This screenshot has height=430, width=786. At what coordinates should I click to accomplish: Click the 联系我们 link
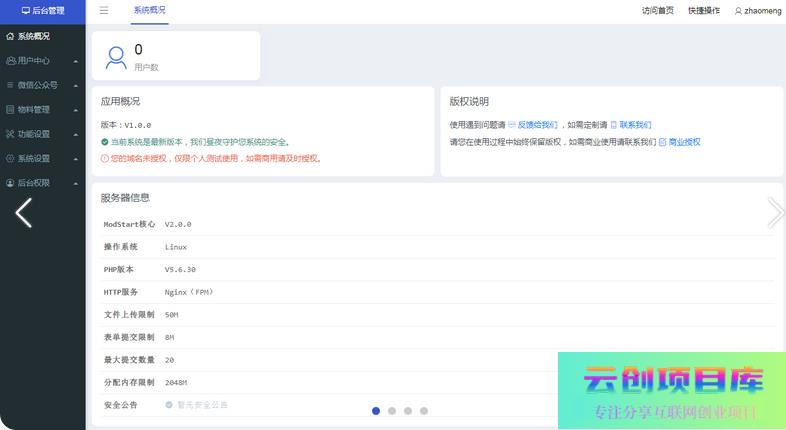(635, 125)
